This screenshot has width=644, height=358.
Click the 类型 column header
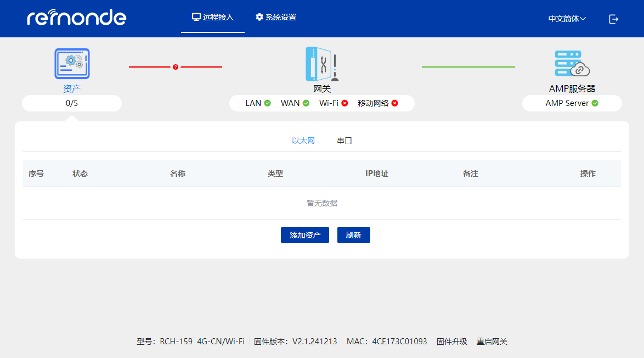point(275,174)
